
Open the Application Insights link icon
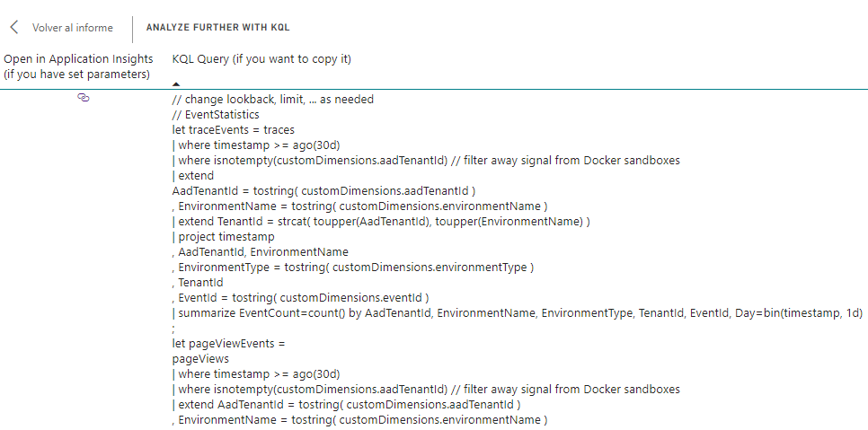tap(84, 98)
